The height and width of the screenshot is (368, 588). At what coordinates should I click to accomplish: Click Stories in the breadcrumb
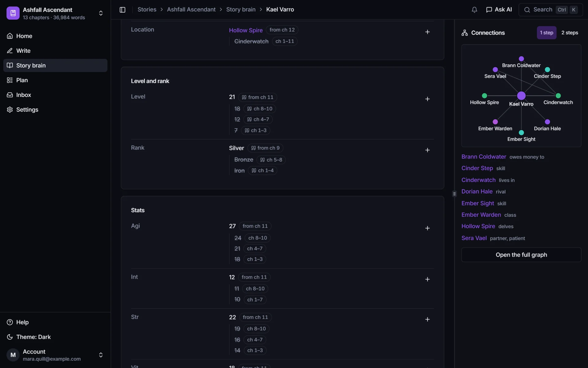(x=147, y=10)
